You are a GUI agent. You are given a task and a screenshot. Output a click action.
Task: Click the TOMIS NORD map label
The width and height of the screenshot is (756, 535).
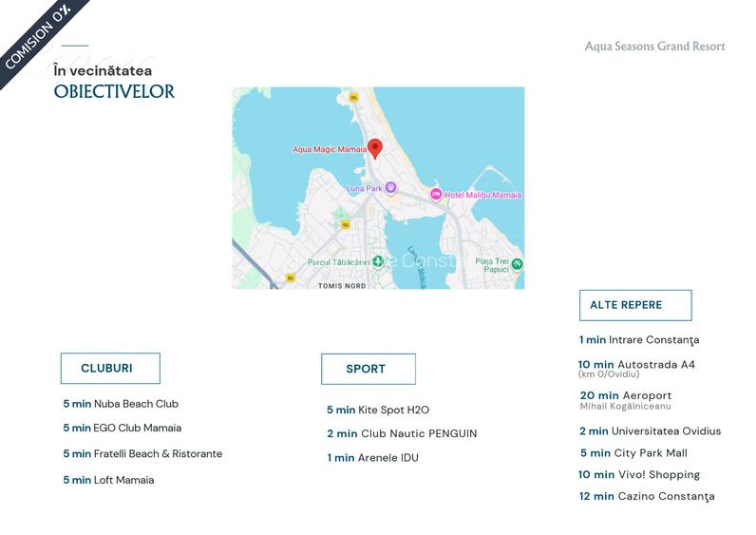click(x=342, y=285)
